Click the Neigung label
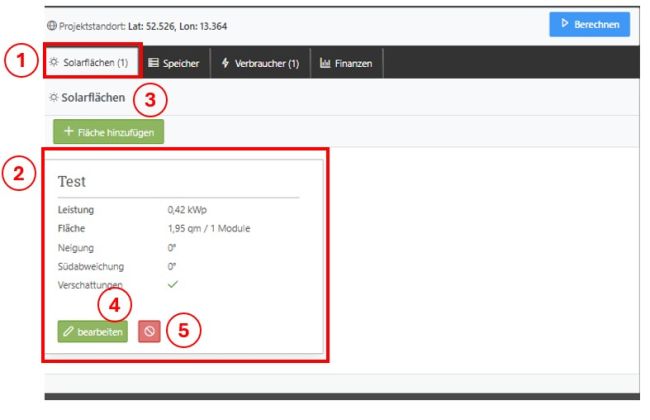Image resolution: width=650 pixels, height=420 pixels. (x=76, y=248)
